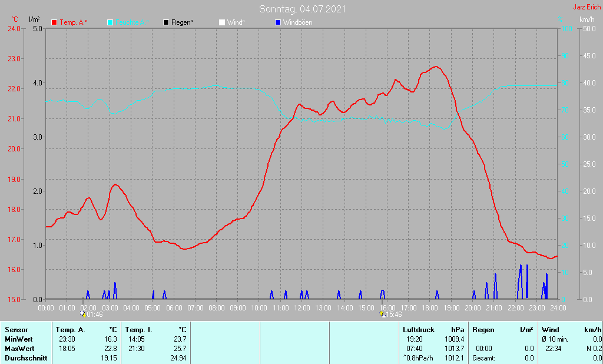Click the 'Sensor' table header
The height and width of the screenshot is (364, 603).
pos(16,330)
